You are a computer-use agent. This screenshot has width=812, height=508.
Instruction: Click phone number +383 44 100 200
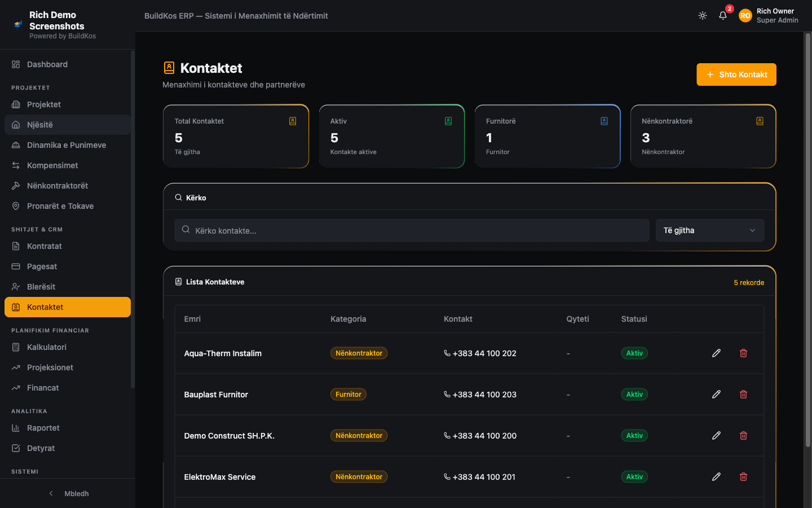pos(484,436)
